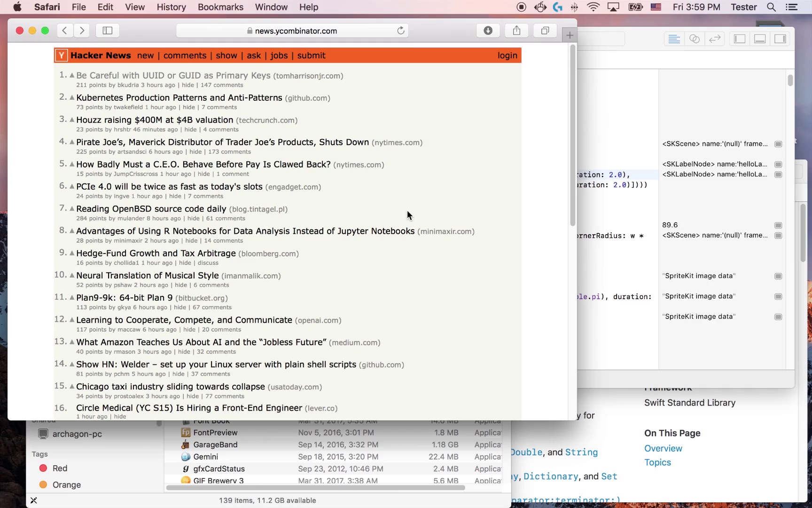This screenshot has height=508, width=812.
Task: Open the battery status menu
Action: coord(635,7)
